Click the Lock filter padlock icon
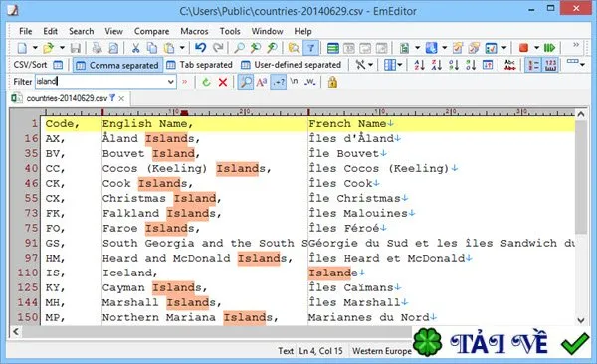 tap(332, 82)
